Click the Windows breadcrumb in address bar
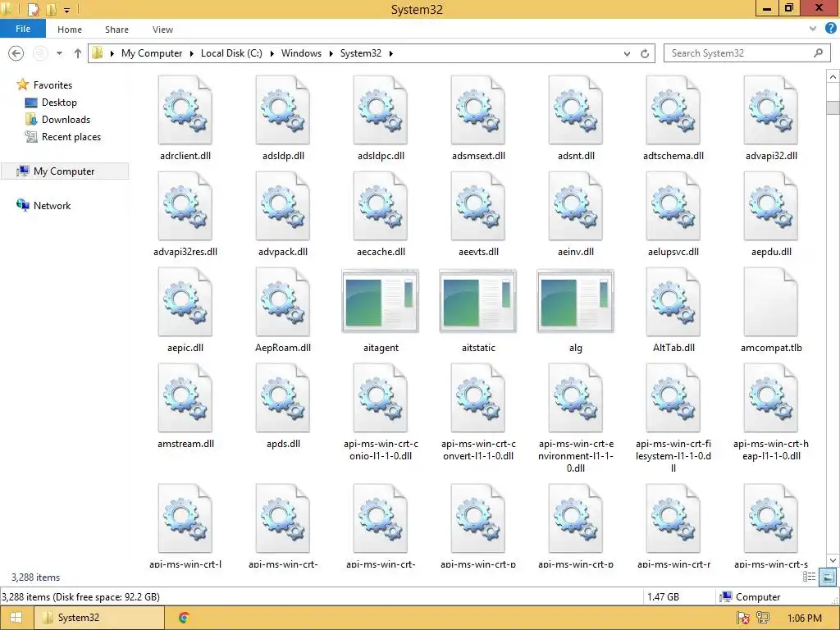Viewport: 840px width, 630px height. pos(301,53)
